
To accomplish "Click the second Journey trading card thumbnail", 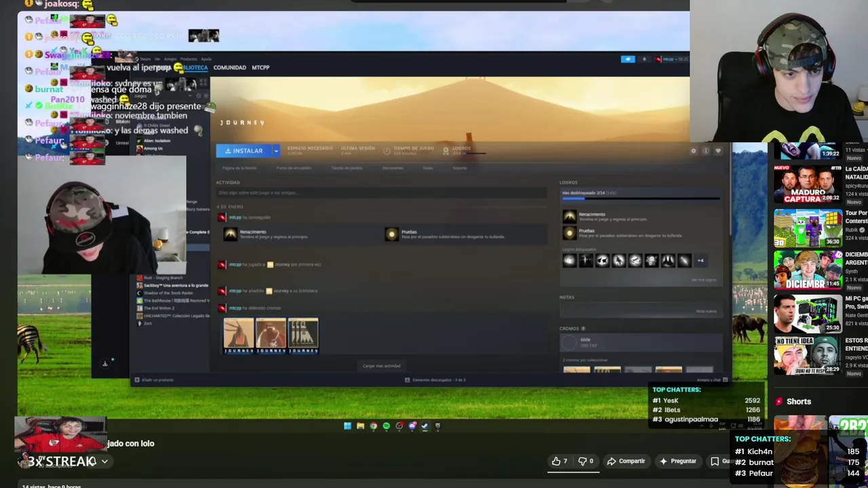I will (271, 335).
